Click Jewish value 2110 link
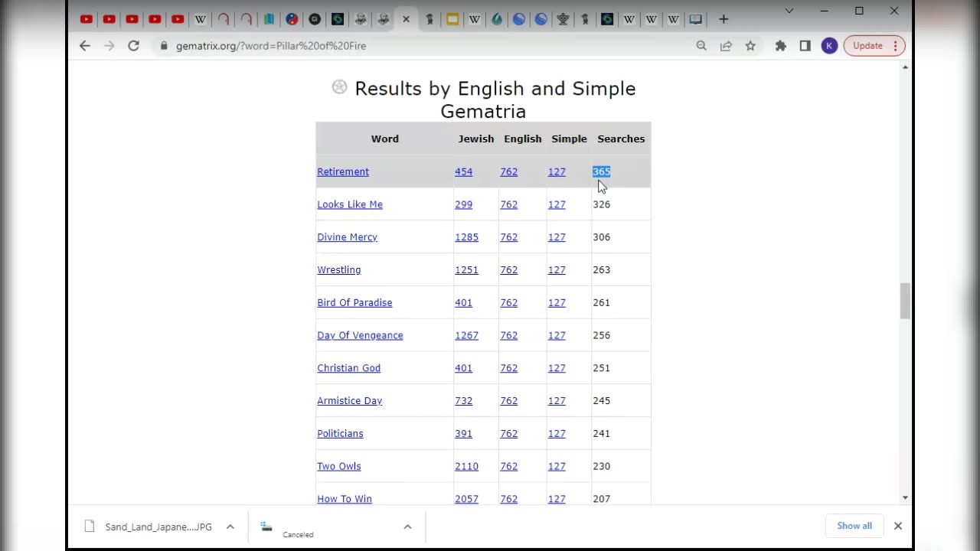The height and width of the screenshot is (551, 980). click(466, 466)
